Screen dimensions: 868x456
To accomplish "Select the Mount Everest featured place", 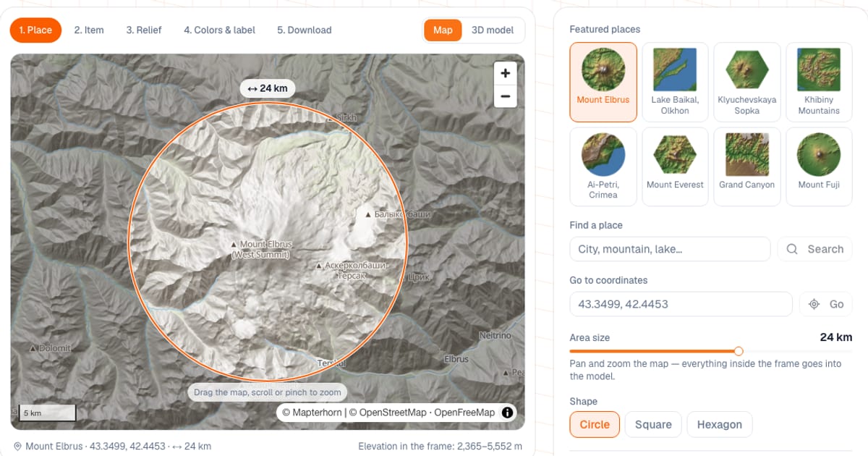I will [675, 166].
